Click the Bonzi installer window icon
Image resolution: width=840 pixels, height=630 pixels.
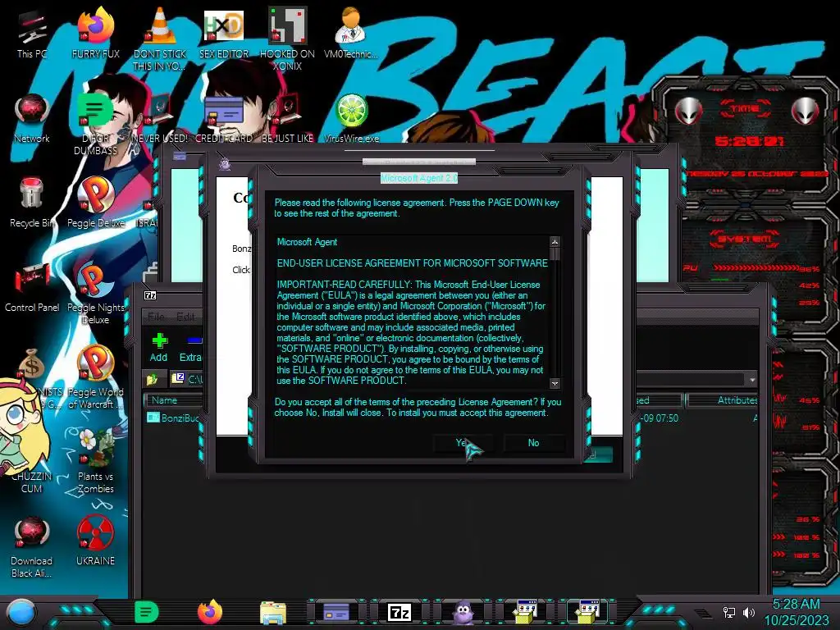pos(225,163)
